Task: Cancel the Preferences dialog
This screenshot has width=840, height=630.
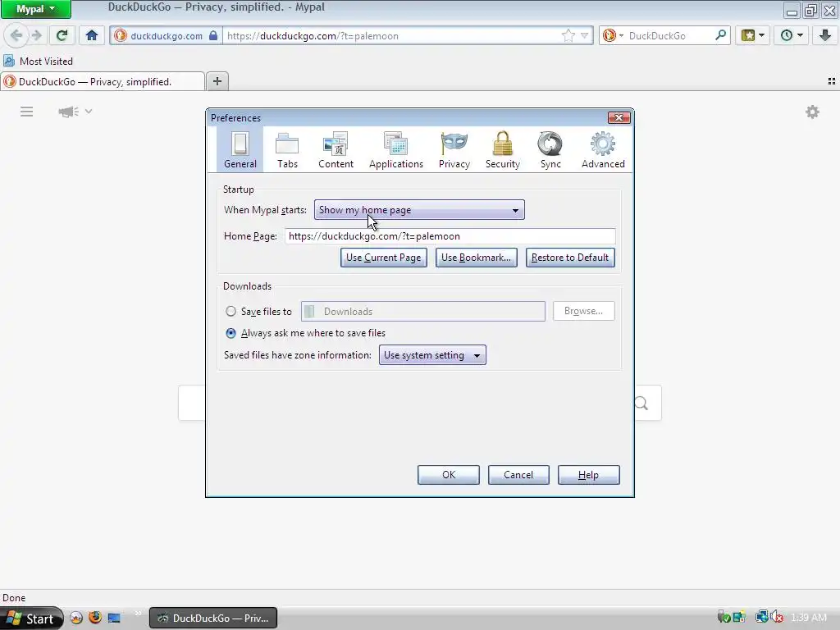Action: click(x=518, y=475)
